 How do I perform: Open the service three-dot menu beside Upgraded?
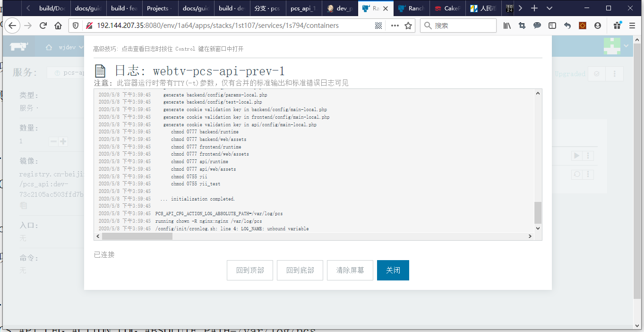pos(615,74)
